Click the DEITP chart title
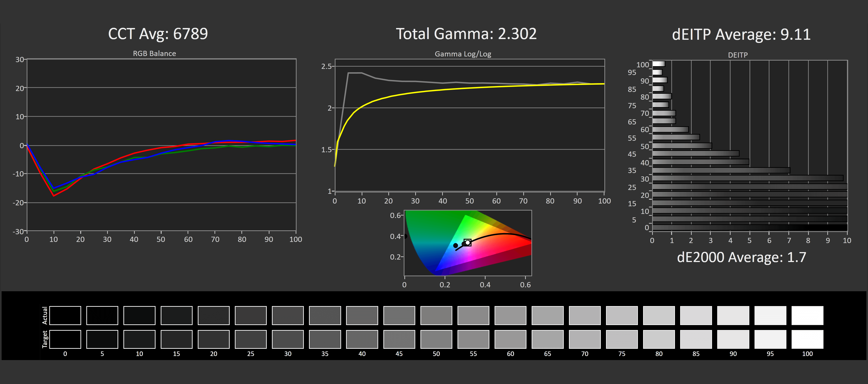The width and height of the screenshot is (868, 384). click(x=738, y=55)
